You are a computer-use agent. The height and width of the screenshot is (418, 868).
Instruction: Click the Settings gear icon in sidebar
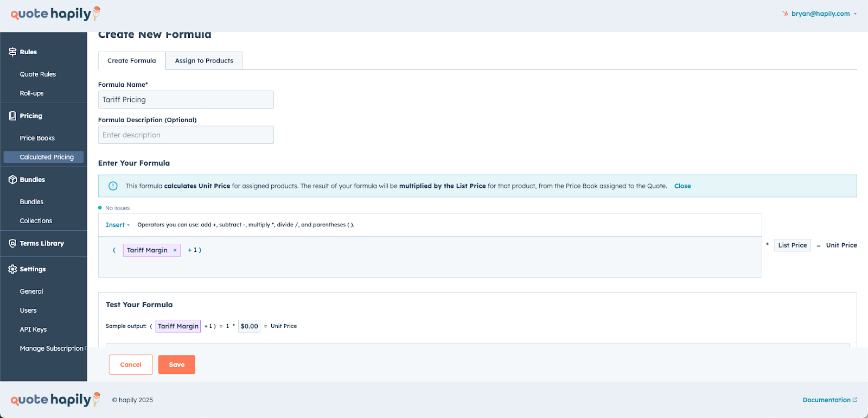pos(12,269)
